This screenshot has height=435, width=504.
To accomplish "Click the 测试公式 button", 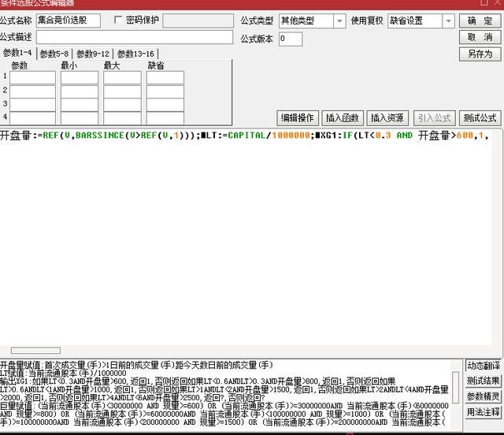I will click(480, 118).
